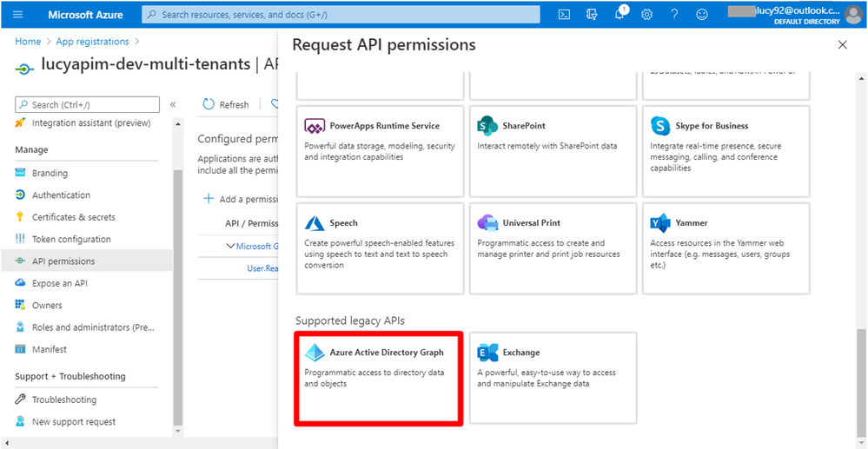
Task: Select the Universal Print API card
Action: [x=553, y=248]
